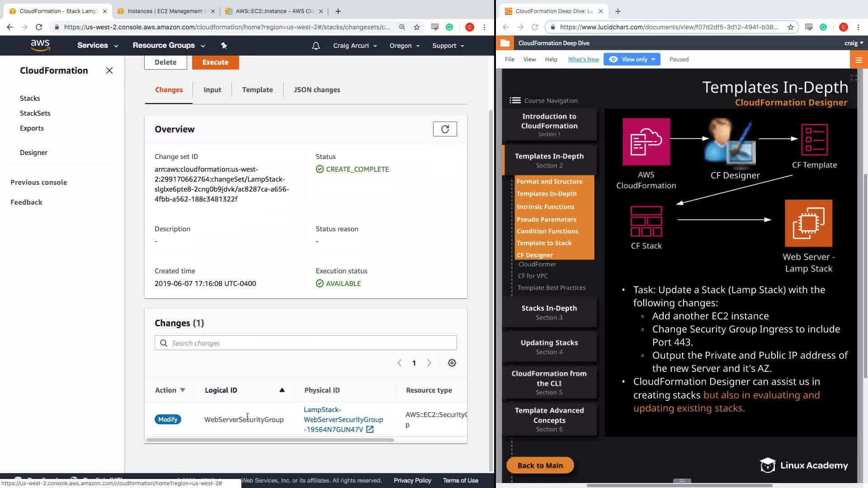Open external link icon beside Physical ID

pos(370,429)
